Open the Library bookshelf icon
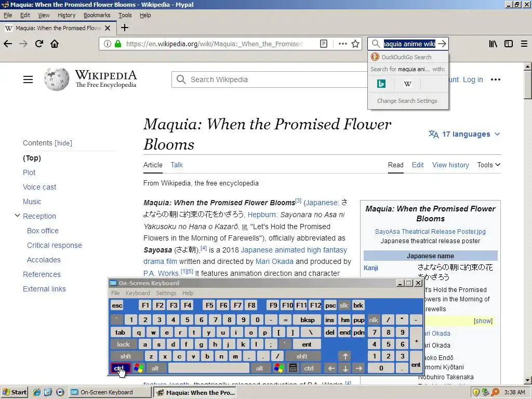The image size is (532, 399). 493,44
